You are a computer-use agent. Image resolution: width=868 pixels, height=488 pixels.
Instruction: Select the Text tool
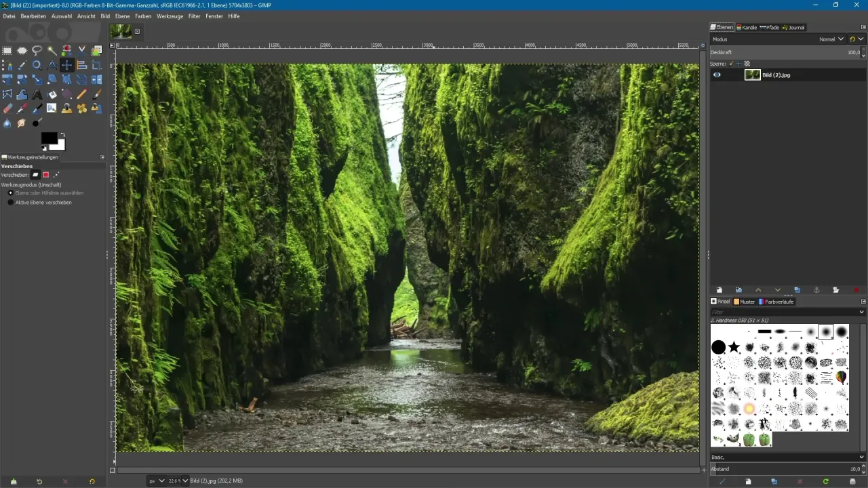(x=37, y=94)
